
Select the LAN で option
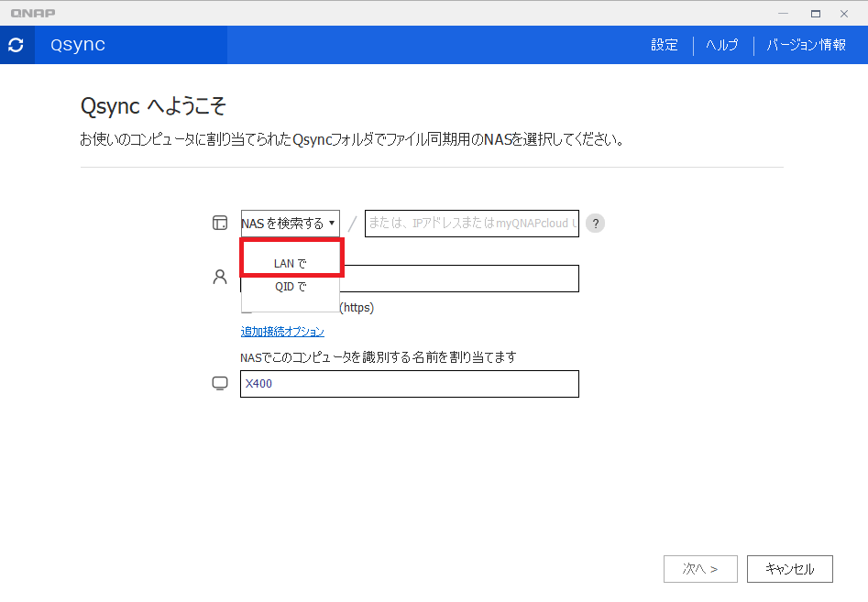click(x=291, y=263)
